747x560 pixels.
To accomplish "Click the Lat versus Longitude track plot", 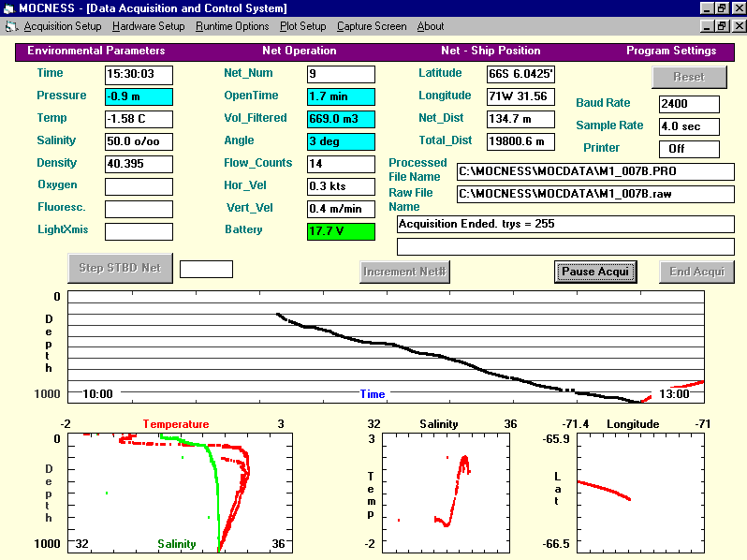I will 640,494.
